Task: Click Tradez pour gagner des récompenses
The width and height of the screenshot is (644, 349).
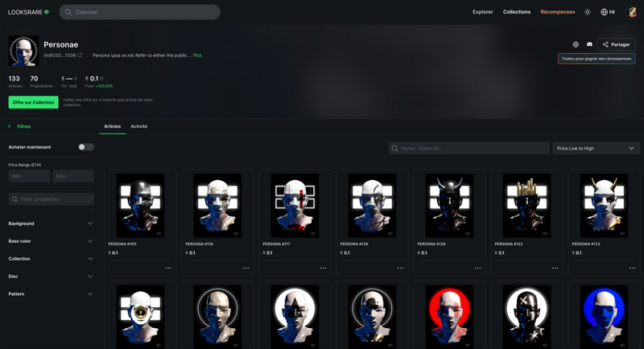Action: click(597, 59)
